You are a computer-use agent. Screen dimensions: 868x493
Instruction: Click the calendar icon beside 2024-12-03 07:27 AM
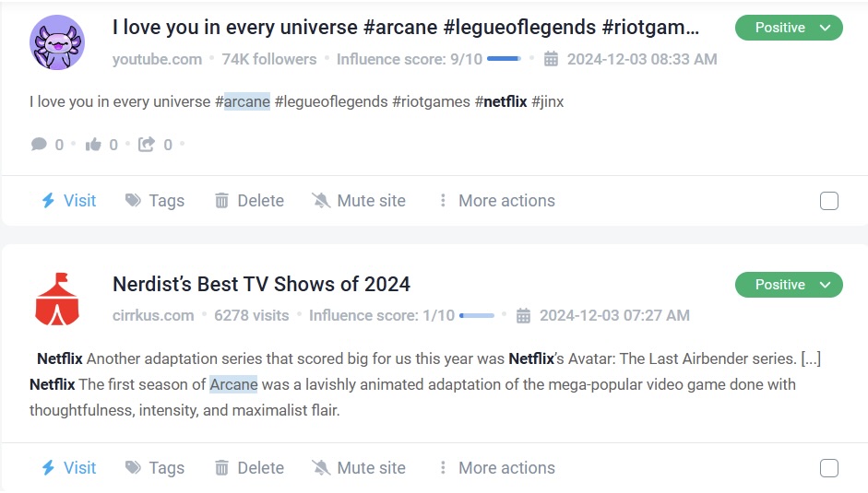coord(523,315)
